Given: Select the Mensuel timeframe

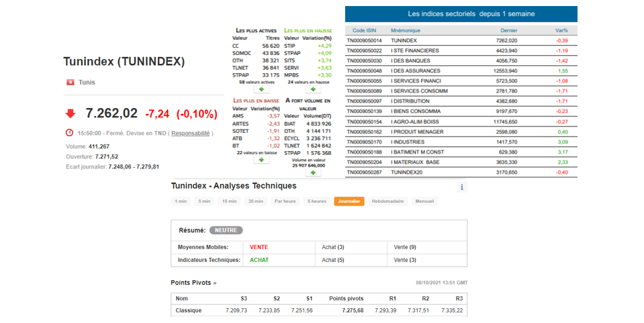Looking at the screenshot, I should click(424, 201).
